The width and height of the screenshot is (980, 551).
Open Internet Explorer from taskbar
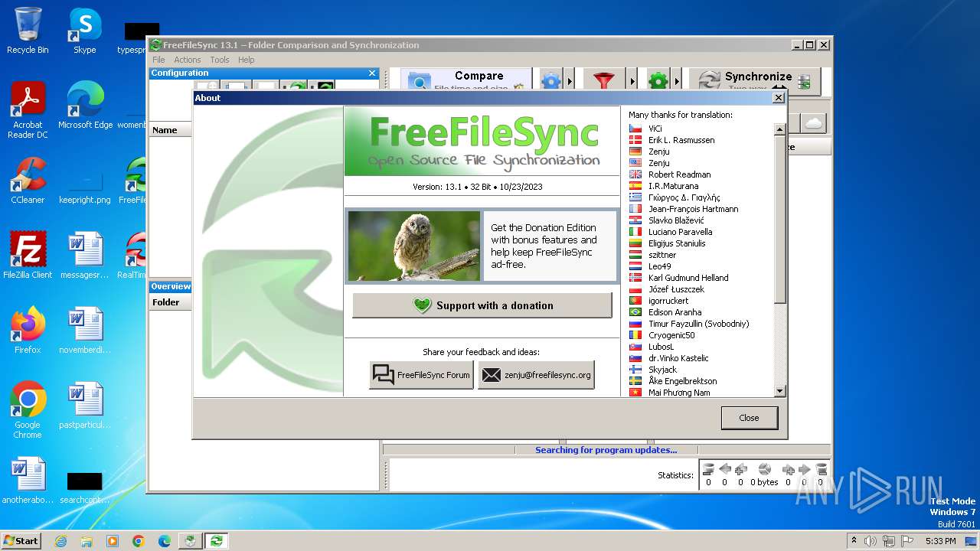[60, 541]
